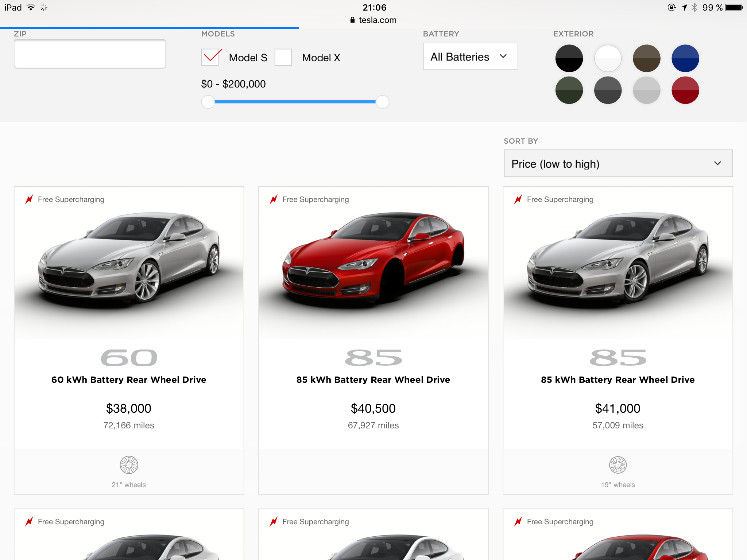
Task: Click the Bluetooth status icon
Action: [x=694, y=7]
